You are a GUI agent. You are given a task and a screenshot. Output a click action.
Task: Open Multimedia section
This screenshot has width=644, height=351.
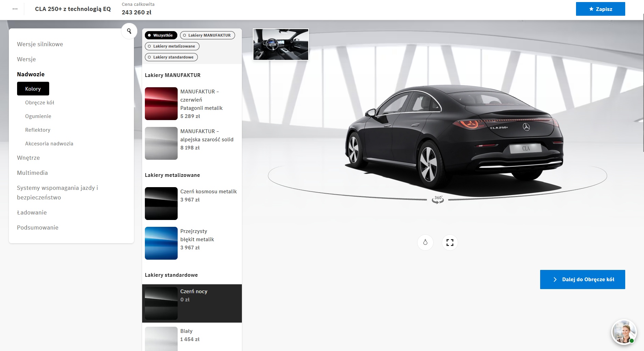pos(32,173)
